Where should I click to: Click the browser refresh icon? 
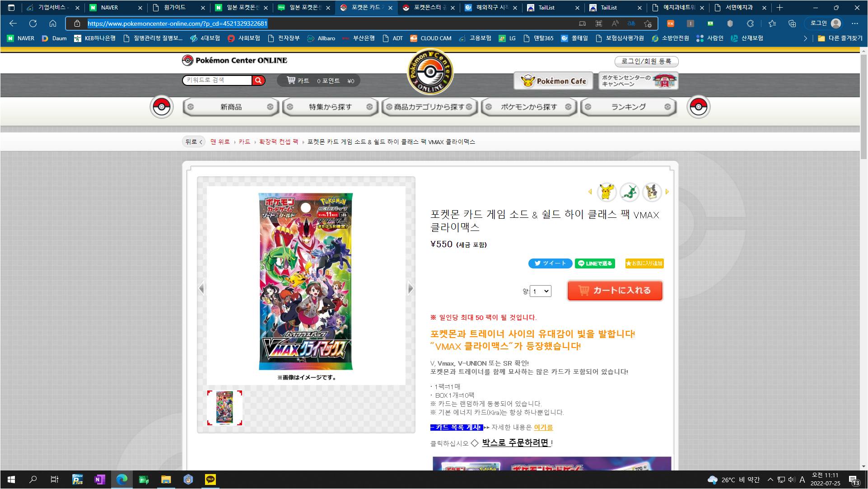tap(33, 24)
